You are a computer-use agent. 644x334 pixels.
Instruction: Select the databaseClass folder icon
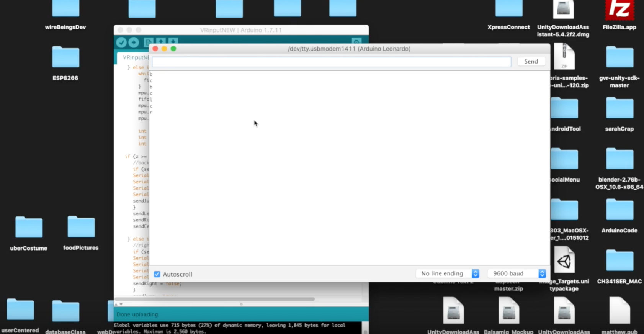click(x=65, y=311)
